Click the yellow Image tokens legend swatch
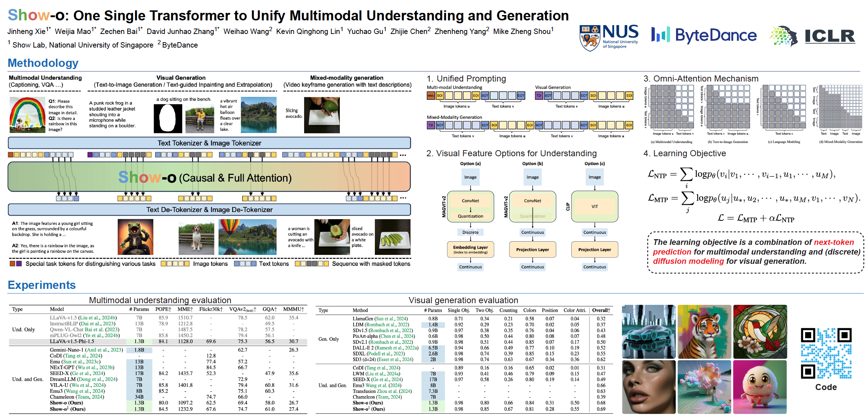Screen dimensions: 868x419 tap(175, 264)
